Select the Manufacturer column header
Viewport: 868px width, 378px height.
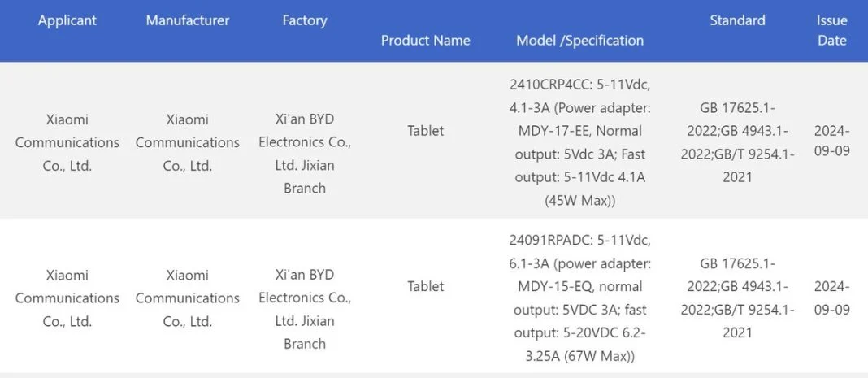188,20
